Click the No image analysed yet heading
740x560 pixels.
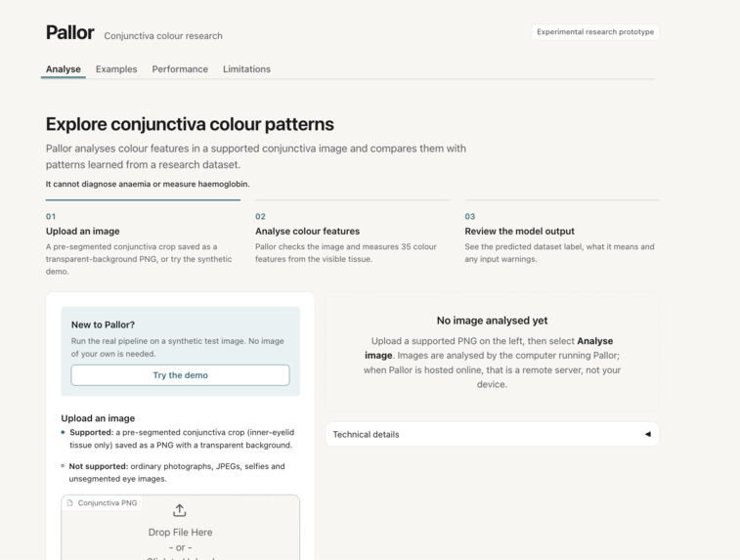(492, 321)
